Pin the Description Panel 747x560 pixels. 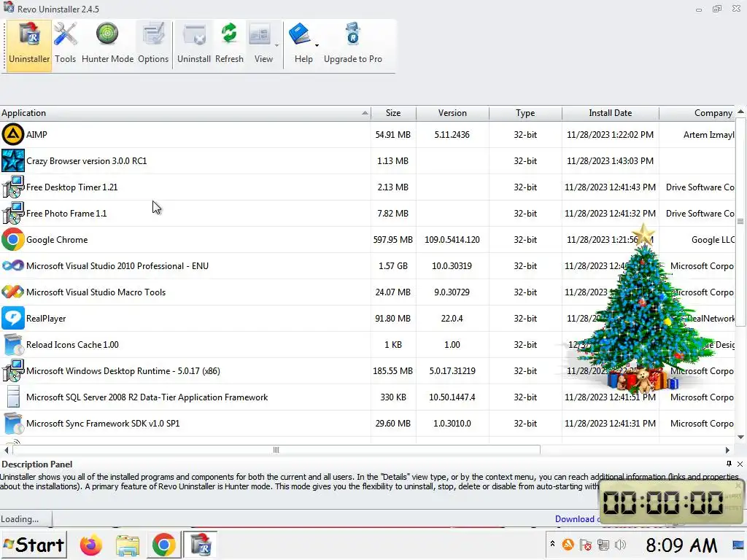pos(729,464)
